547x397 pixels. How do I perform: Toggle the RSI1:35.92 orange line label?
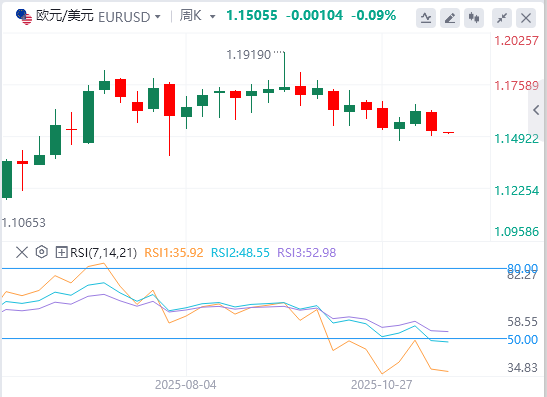174,253
